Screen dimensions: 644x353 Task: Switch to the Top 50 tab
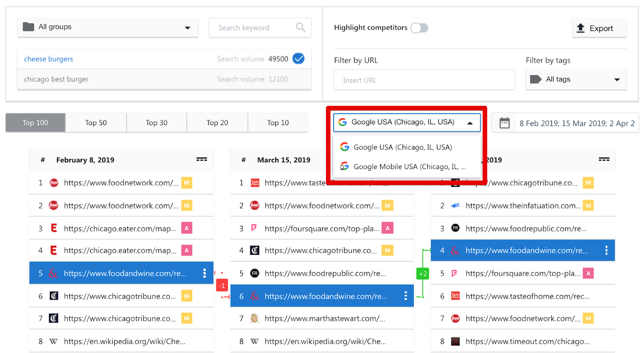point(96,123)
